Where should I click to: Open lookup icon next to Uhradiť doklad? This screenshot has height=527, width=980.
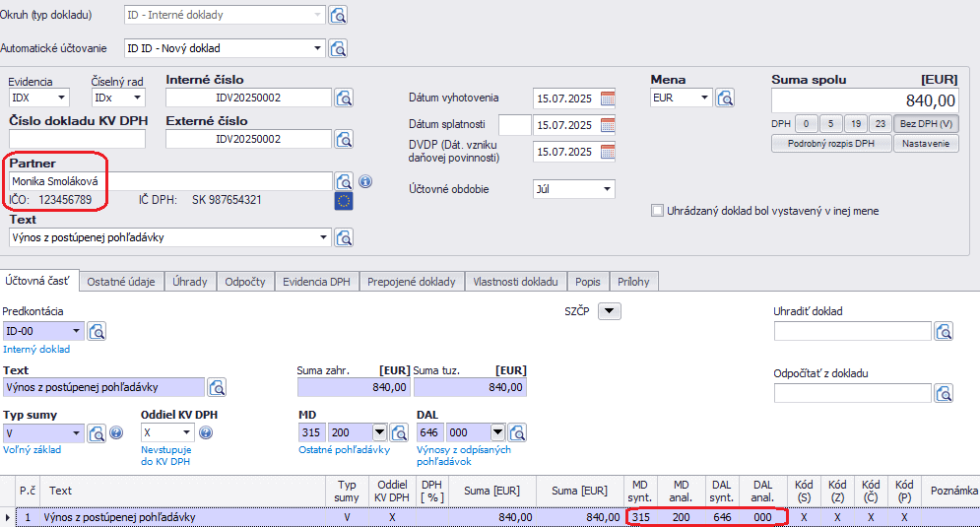pyautogui.click(x=944, y=331)
